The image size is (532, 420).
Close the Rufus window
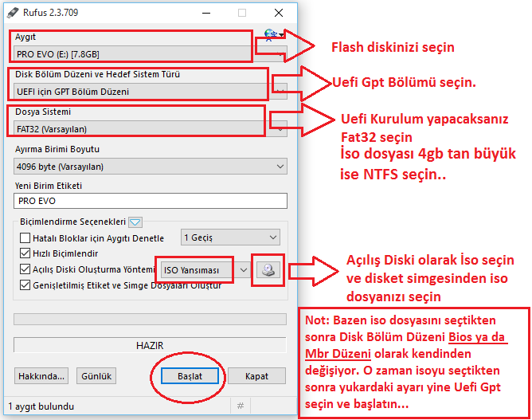click(279, 13)
